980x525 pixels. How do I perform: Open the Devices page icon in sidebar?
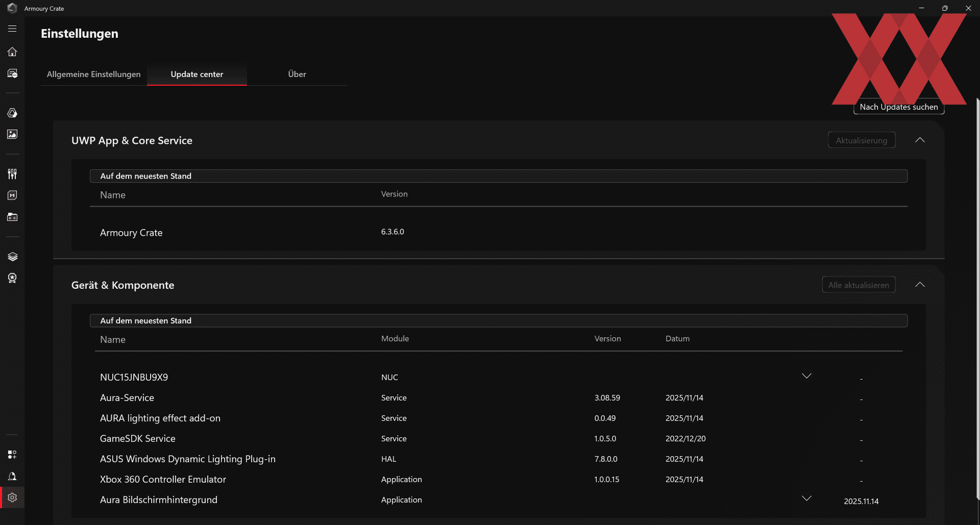pos(12,73)
